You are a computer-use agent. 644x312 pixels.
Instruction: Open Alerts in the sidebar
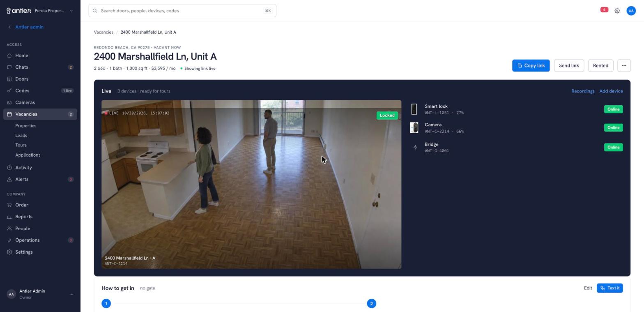pyautogui.click(x=40, y=179)
